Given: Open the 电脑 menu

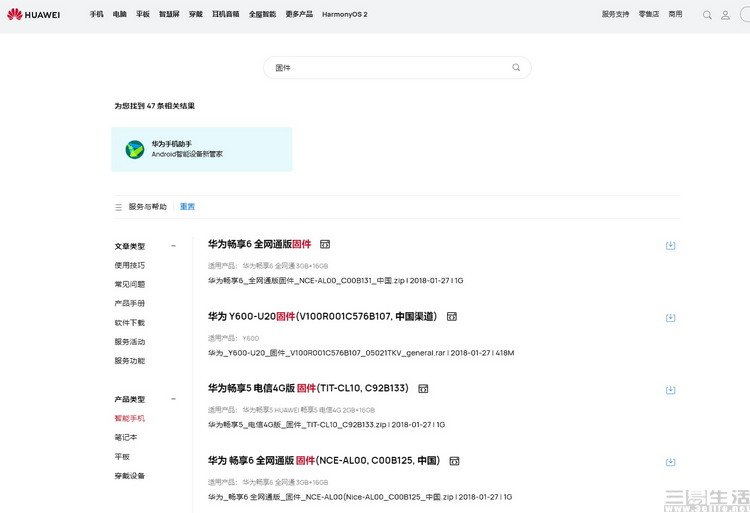Looking at the screenshot, I should [x=120, y=14].
